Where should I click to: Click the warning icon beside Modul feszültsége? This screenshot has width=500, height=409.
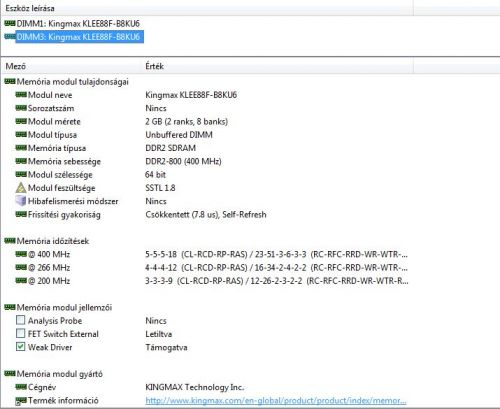21,188
